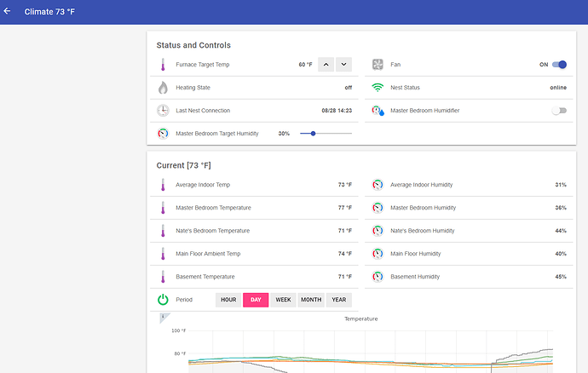Viewport: 588px width, 373px height.
Task: Increase furnace target temp with up arrow
Action: point(326,65)
